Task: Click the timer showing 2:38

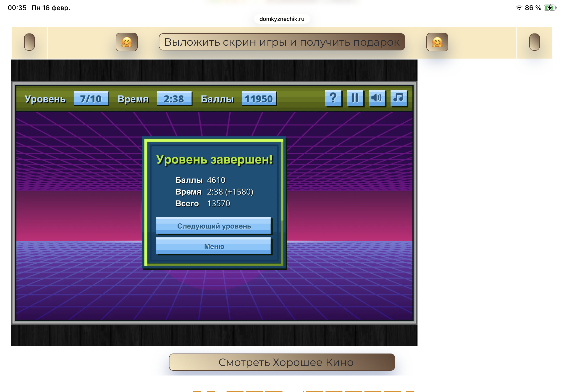Action: [x=174, y=99]
